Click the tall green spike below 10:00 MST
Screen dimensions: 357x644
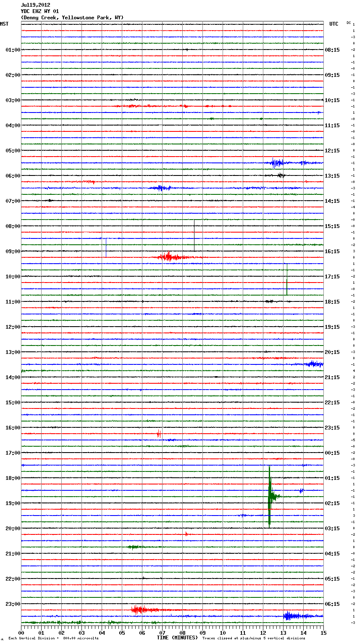287,281
